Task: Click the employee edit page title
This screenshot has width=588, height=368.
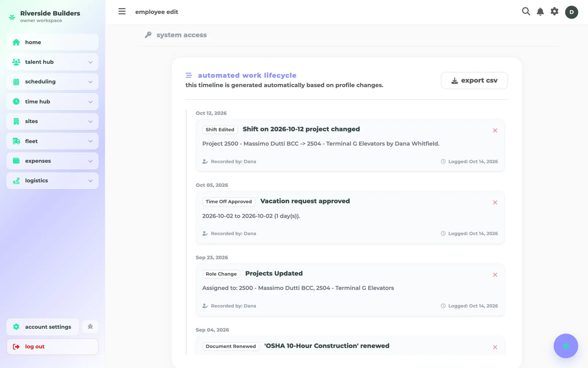Action: pyautogui.click(x=157, y=12)
